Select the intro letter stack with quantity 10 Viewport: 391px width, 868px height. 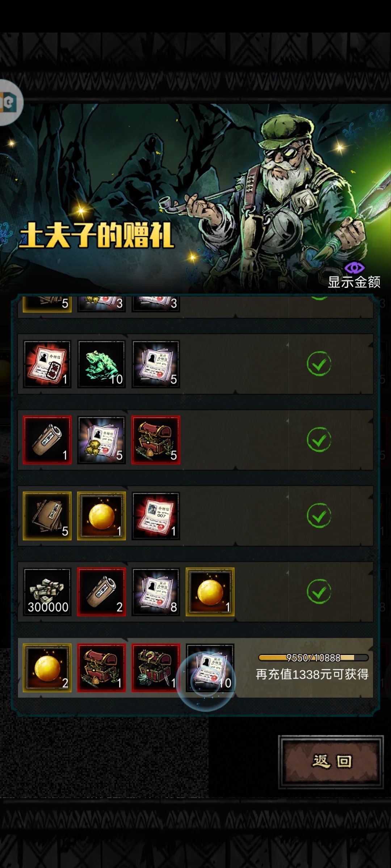[x=210, y=668]
